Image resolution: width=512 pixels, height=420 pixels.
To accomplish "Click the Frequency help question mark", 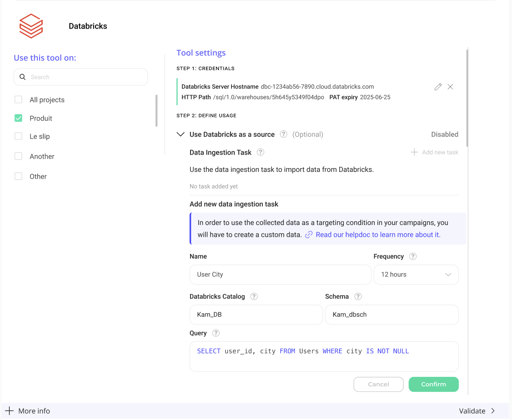I will pyautogui.click(x=413, y=256).
